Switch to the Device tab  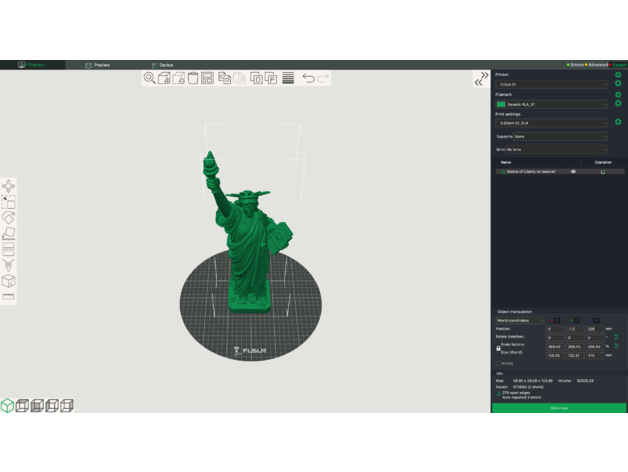pyautogui.click(x=162, y=65)
